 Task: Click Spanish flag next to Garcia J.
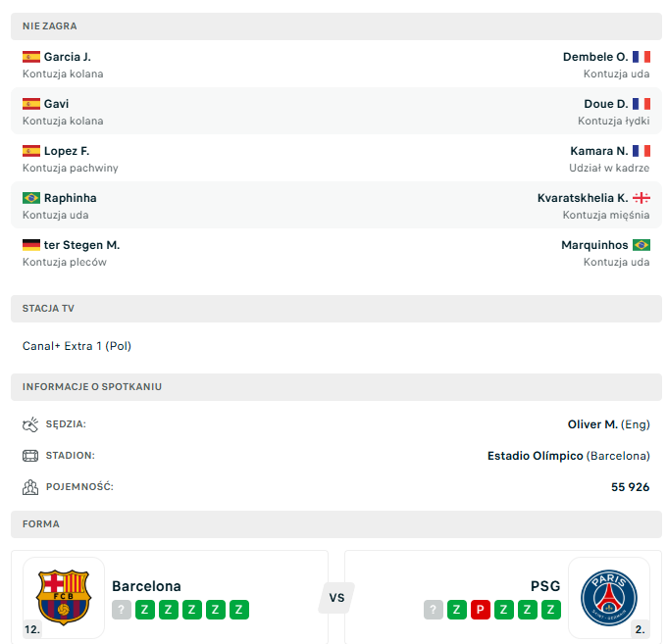[31, 57]
